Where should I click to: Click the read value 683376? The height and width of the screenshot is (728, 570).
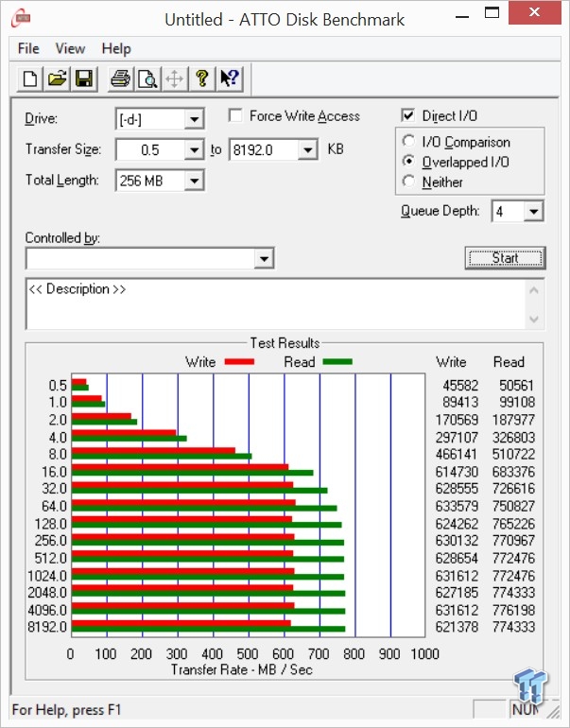coord(513,472)
